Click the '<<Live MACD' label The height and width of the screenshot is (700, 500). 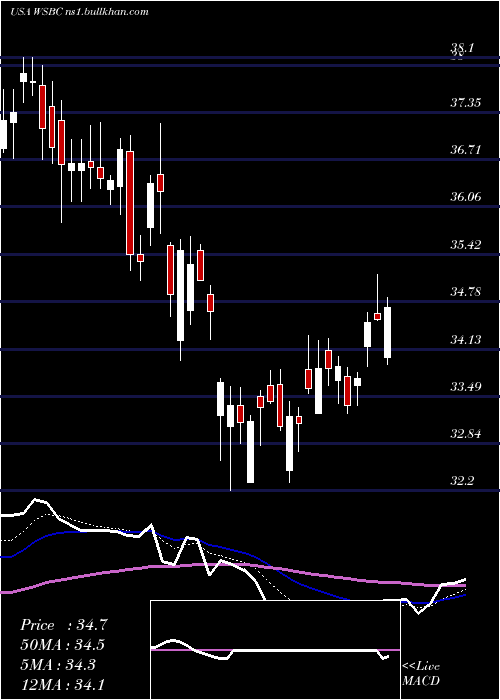[421, 674]
